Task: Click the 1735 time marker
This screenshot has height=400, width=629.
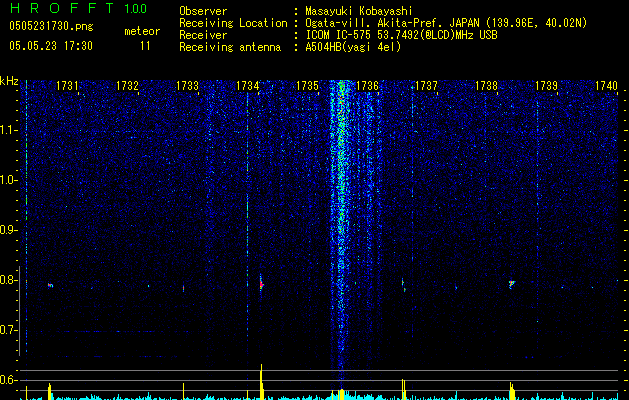Action: (307, 86)
